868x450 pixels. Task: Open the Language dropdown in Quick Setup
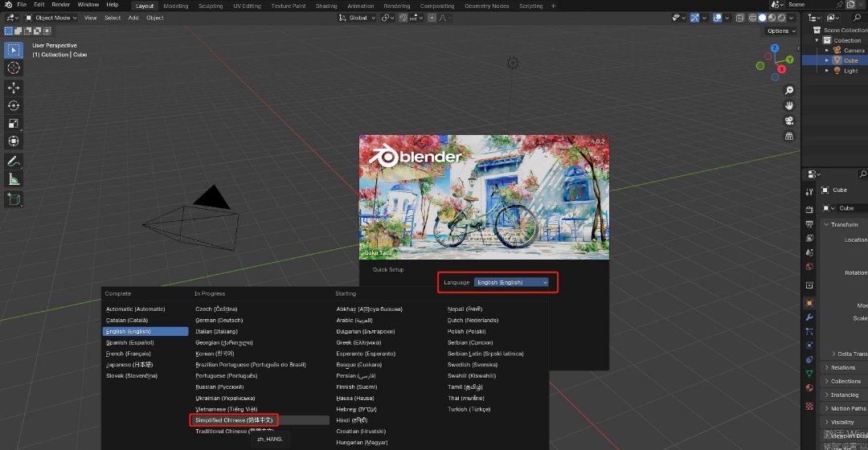pyautogui.click(x=511, y=282)
